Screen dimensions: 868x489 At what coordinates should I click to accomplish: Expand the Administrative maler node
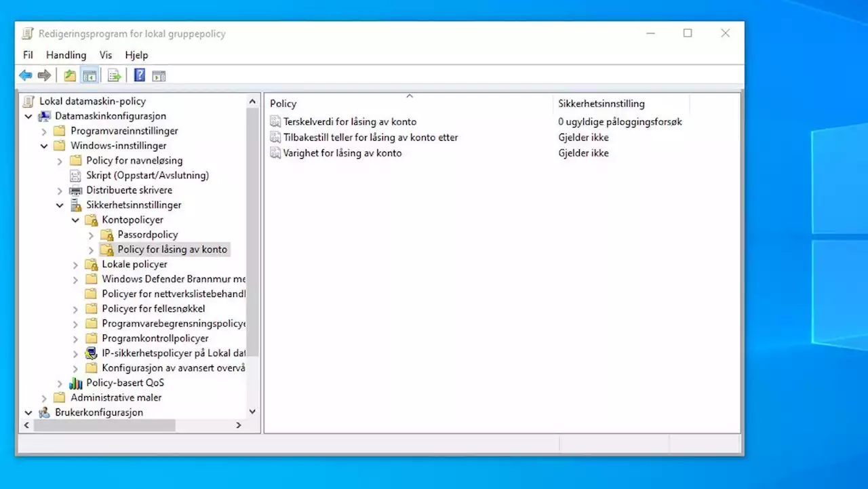[44, 397]
